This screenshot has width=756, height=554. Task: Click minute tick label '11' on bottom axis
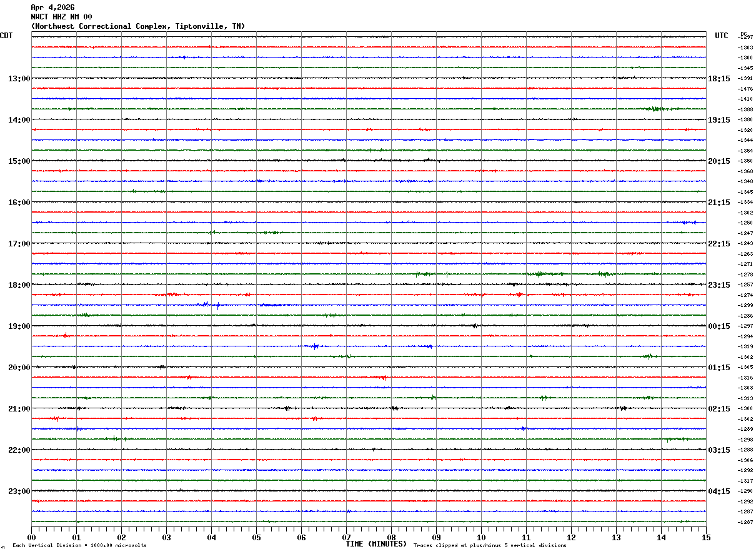coord(526,537)
